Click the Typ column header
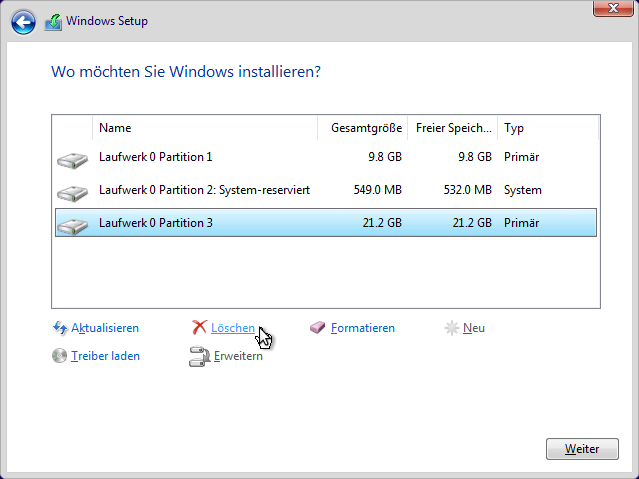The image size is (639, 479). pyautogui.click(x=548, y=128)
